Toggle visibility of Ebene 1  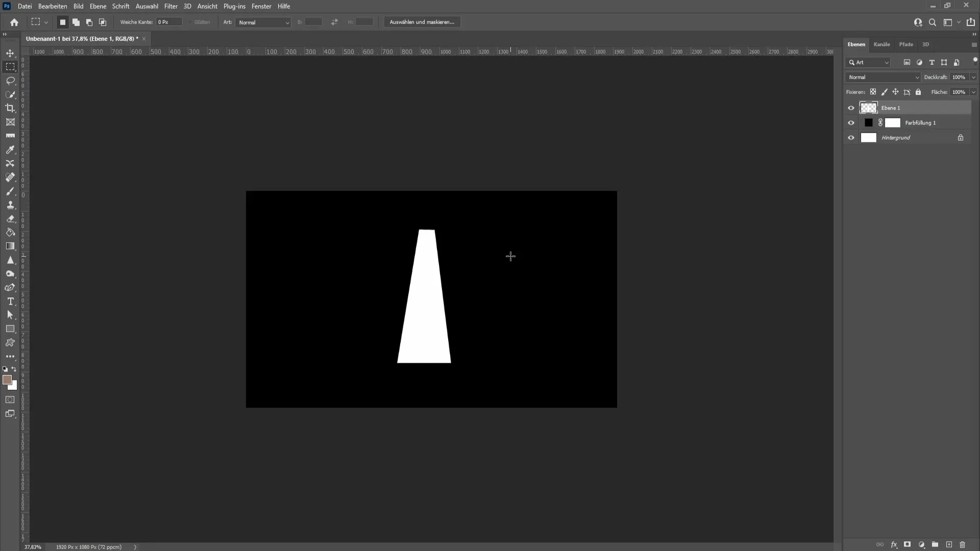pyautogui.click(x=850, y=108)
